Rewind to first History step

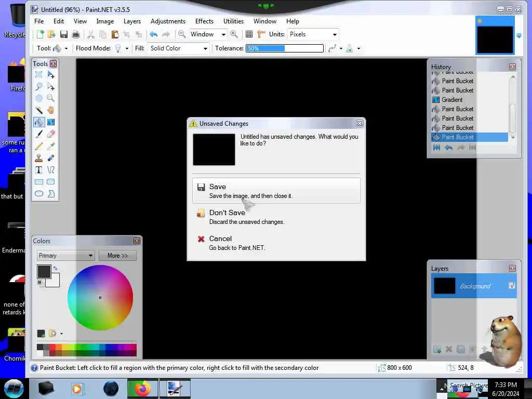coord(436,148)
